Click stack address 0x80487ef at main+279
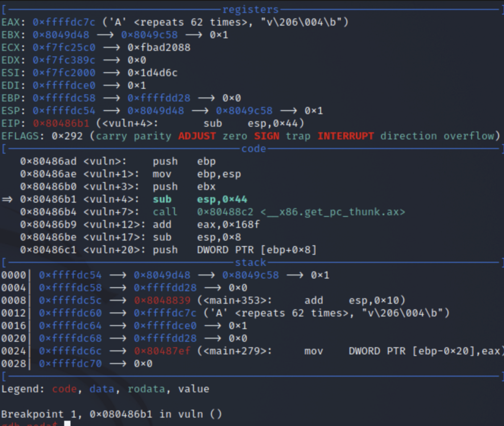 [162, 351]
